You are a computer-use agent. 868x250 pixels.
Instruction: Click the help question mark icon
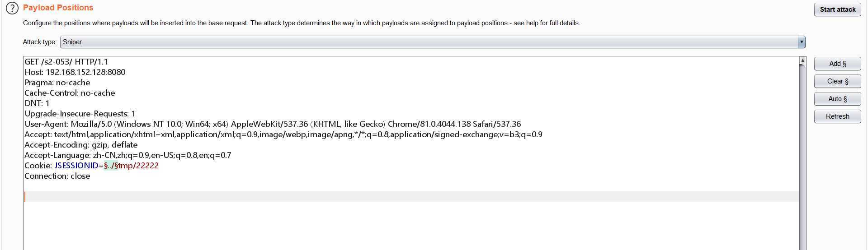coord(12,8)
